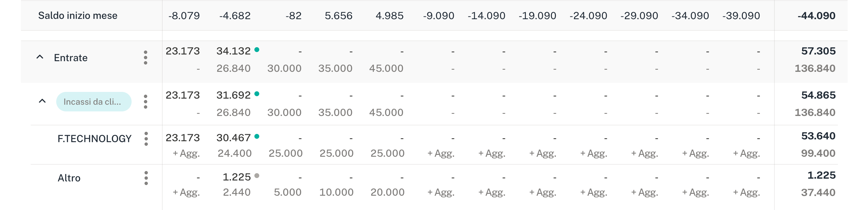868x210 pixels.
Task: Click green status dot beside 30.467
Action: coord(257,136)
